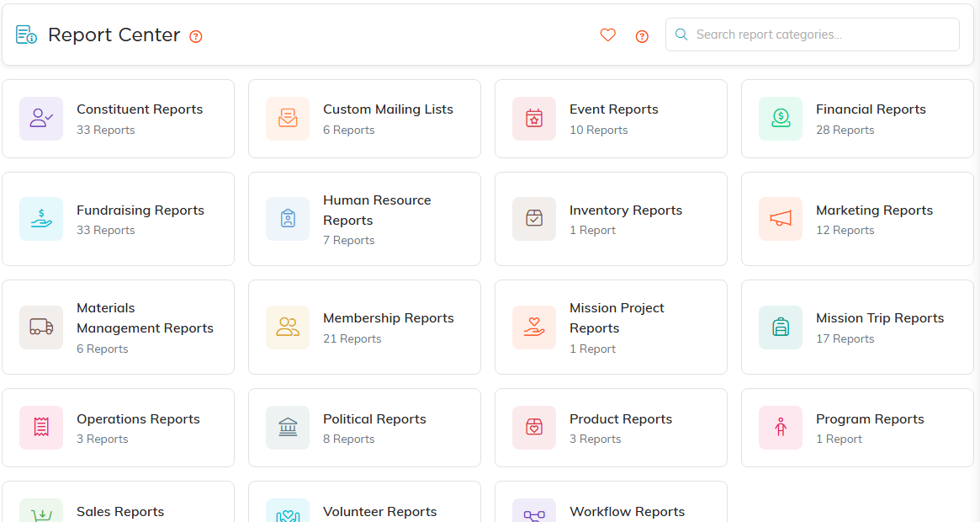
Task: Open Product Reports category
Action: 611,428
